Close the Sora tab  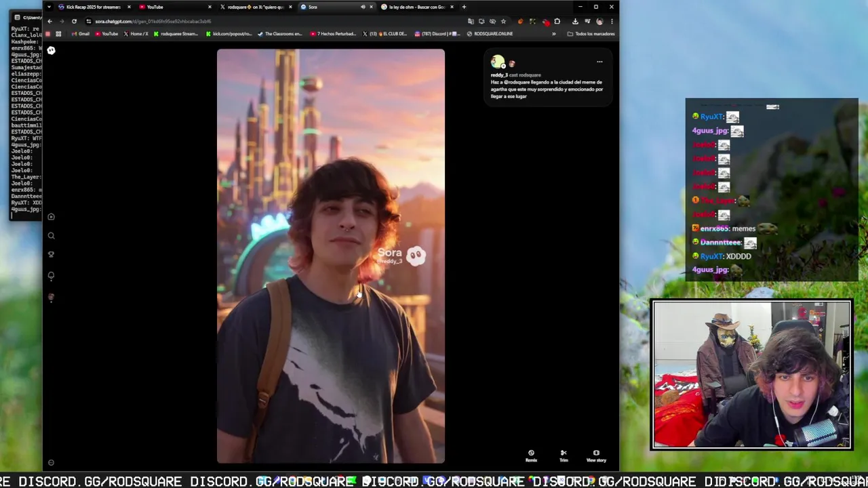[371, 7]
